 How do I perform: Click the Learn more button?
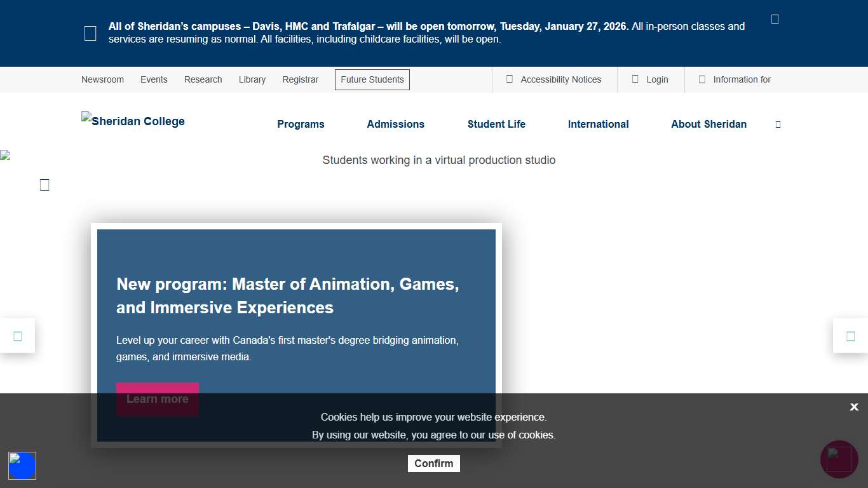point(157,399)
